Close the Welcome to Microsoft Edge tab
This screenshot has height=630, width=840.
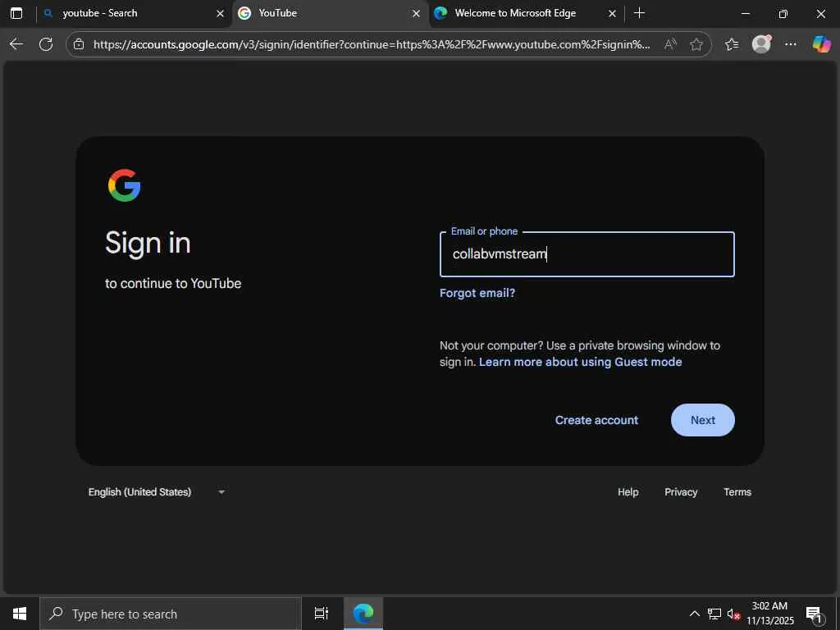coord(612,14)
